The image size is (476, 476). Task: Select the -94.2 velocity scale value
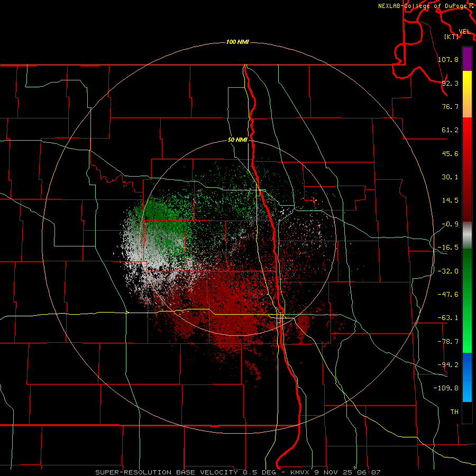point(448,364)
